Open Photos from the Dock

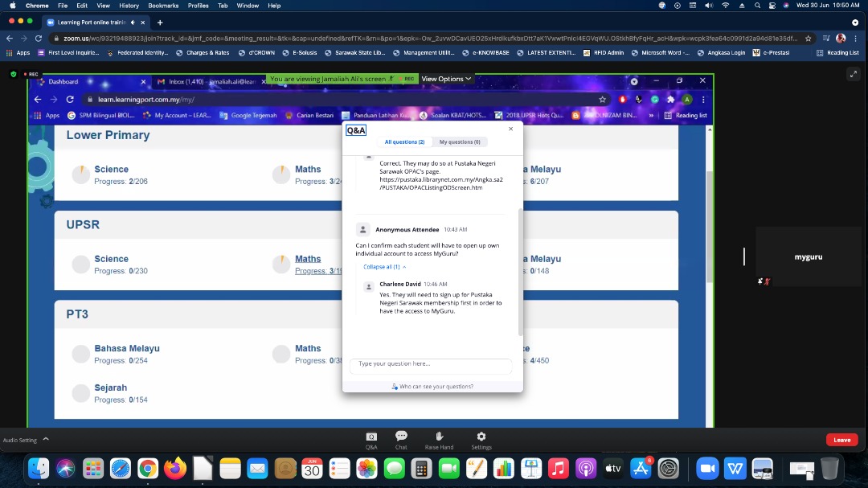(x=366, y=469)
